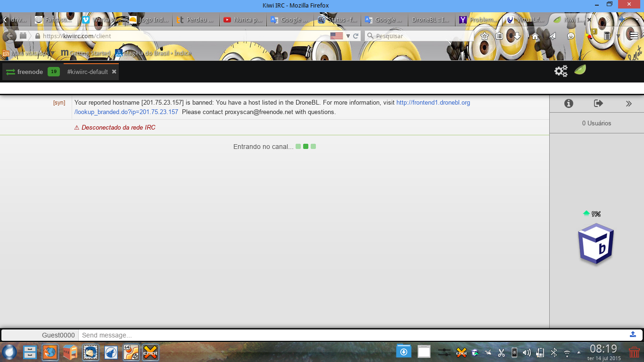Click the leave channel exit icon
Screen dimensions: 644x362
[598, 104]
